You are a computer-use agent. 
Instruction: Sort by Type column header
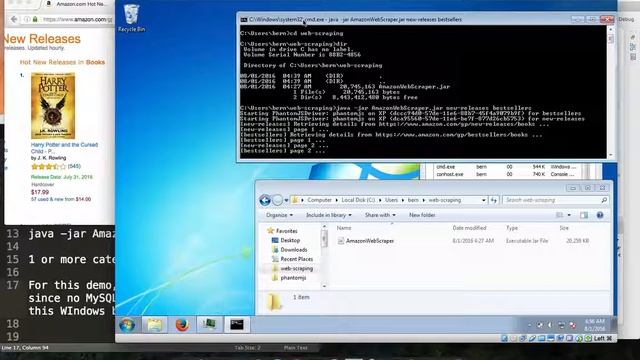pyautogui.click(x=512, y=228)
